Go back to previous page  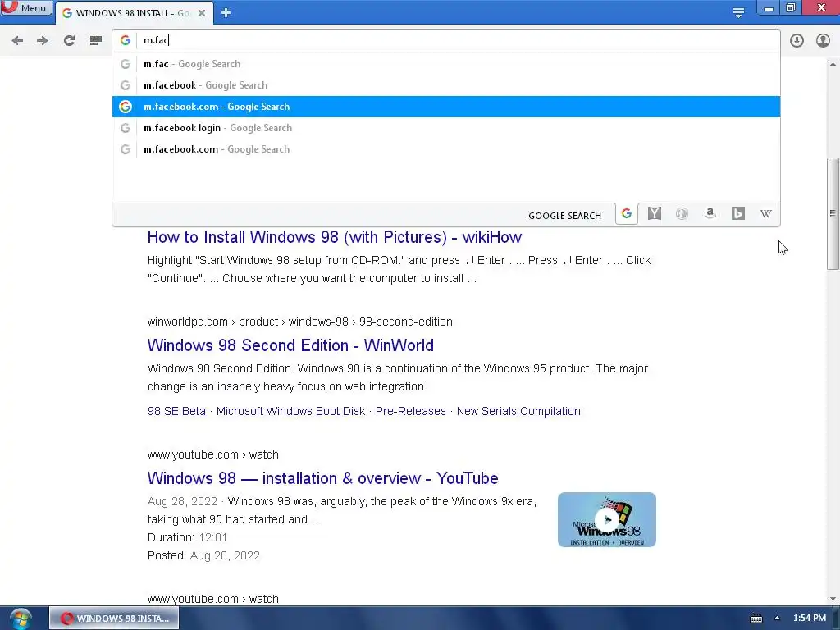(17, 41)
